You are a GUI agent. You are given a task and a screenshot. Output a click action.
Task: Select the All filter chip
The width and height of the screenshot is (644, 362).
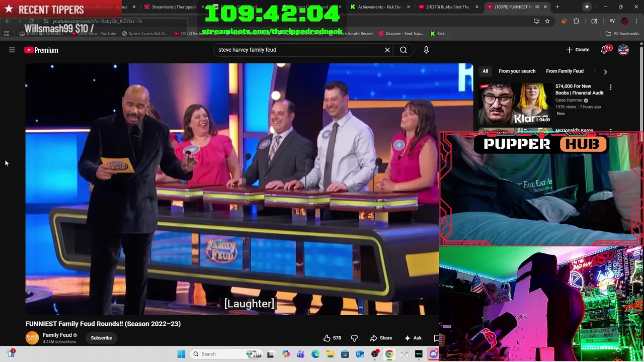[485, 71]
